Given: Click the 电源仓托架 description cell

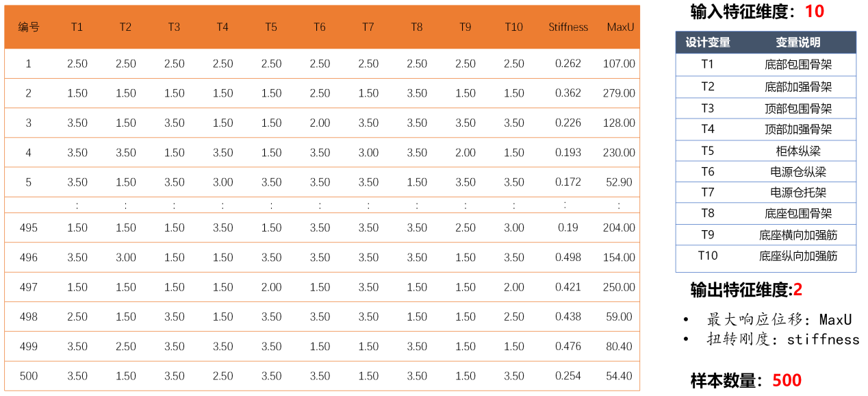Looking at the screenshot, I should coord(798,193).
